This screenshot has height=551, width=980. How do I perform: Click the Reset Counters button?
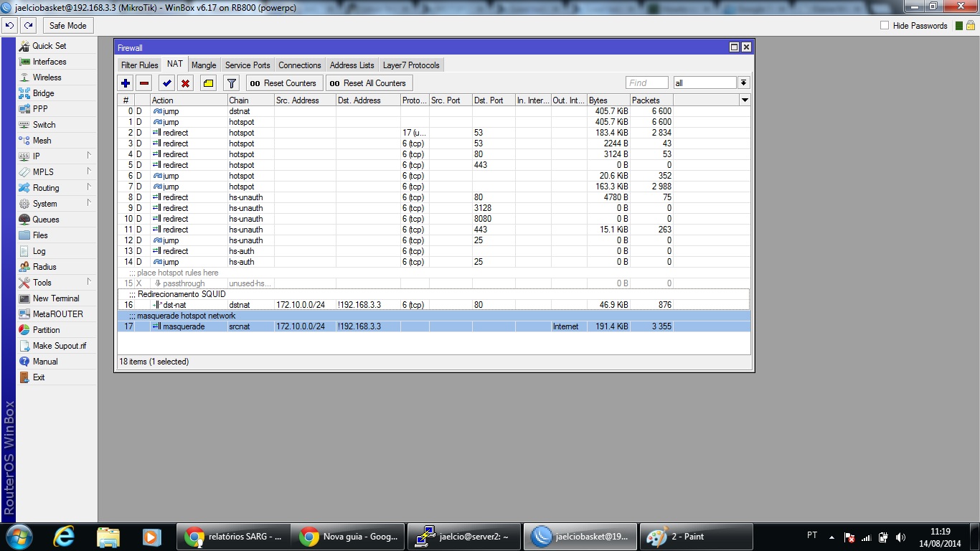(x=285, y=83)
